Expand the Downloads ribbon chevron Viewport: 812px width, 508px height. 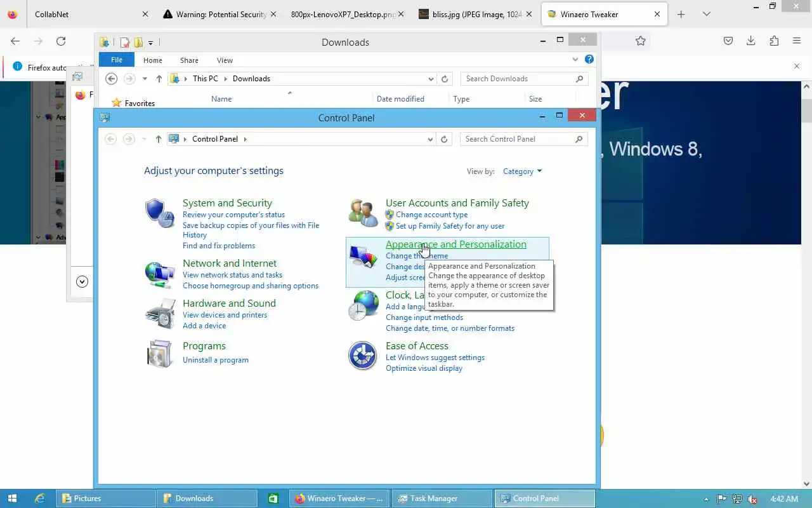(575, 60)
